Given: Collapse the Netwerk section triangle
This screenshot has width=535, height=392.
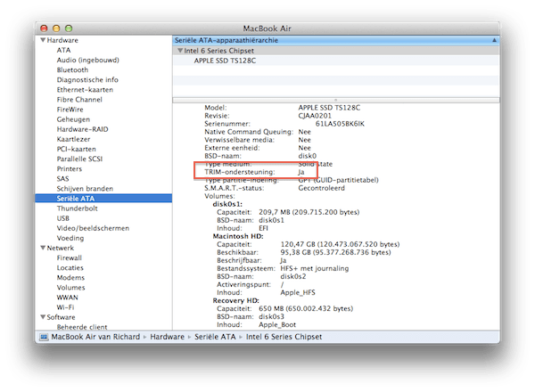Looking at the screenshot, I should click(x=43, y=248).
